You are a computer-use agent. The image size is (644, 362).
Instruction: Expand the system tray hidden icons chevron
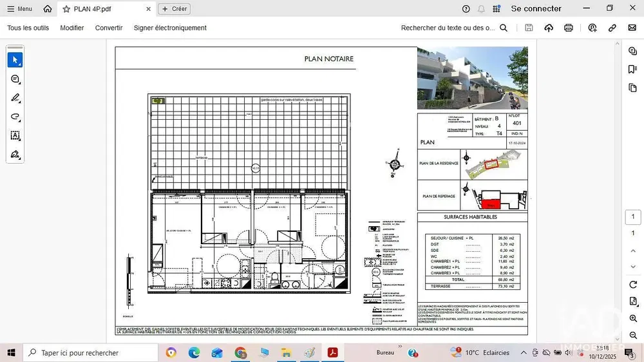[523, 353]
